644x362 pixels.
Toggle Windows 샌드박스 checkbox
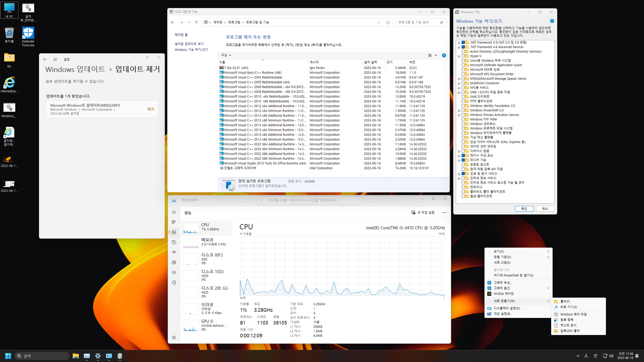tap(463, 124)
